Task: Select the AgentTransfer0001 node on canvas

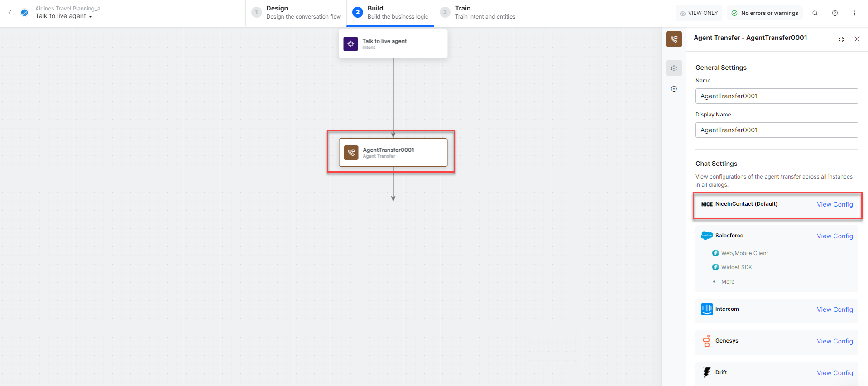Action: (393, 153)
